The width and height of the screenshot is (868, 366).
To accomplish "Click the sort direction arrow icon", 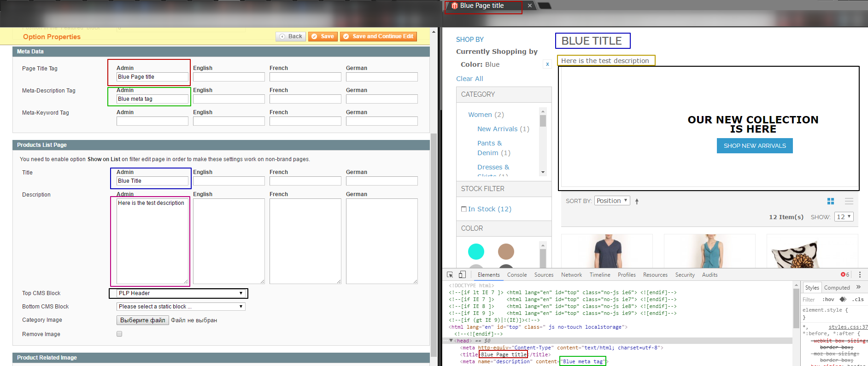I will [637, 201].
